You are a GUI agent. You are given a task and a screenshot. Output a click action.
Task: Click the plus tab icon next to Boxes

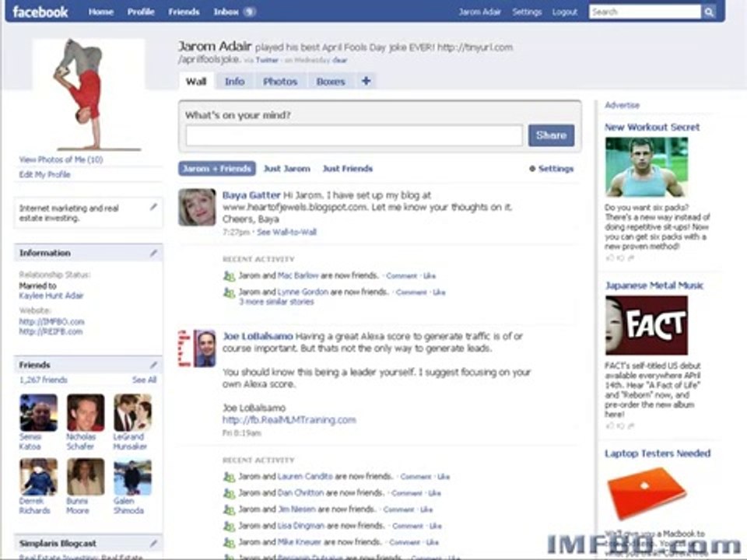coord(366,81)
